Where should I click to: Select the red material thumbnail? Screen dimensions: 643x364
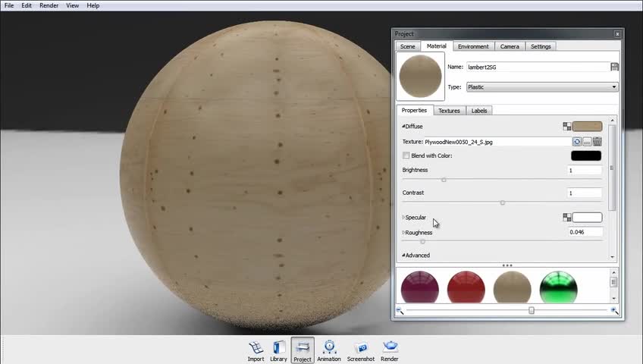[x=466, y=287]
